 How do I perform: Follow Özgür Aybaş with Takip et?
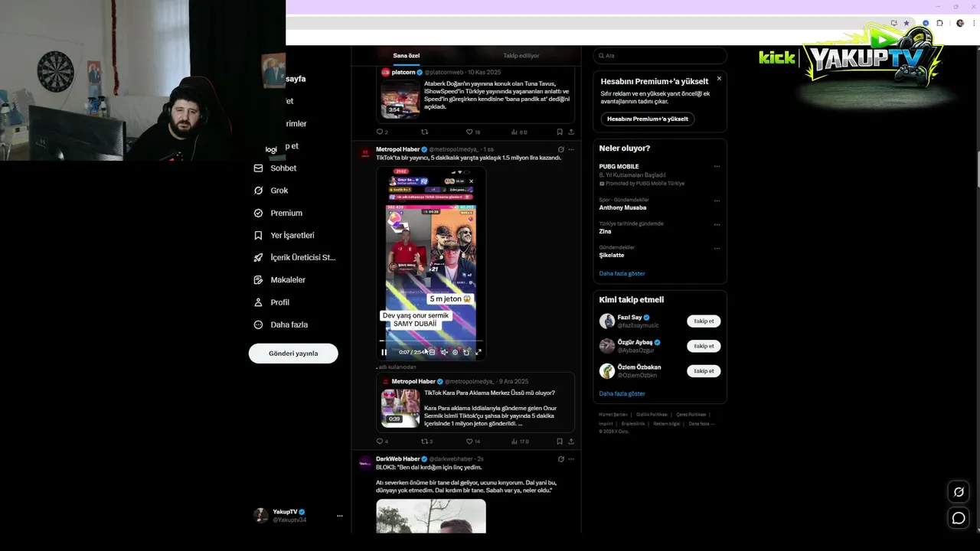704,346
